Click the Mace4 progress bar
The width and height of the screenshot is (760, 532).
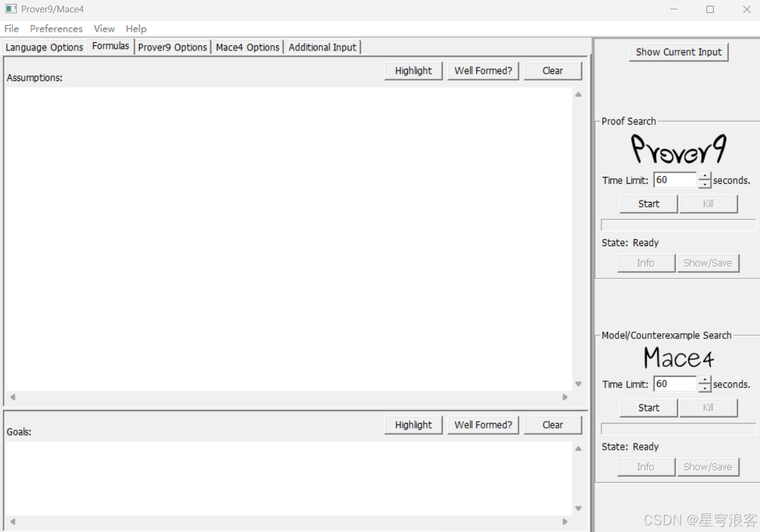pyautogui.click(x=678, y=429)
